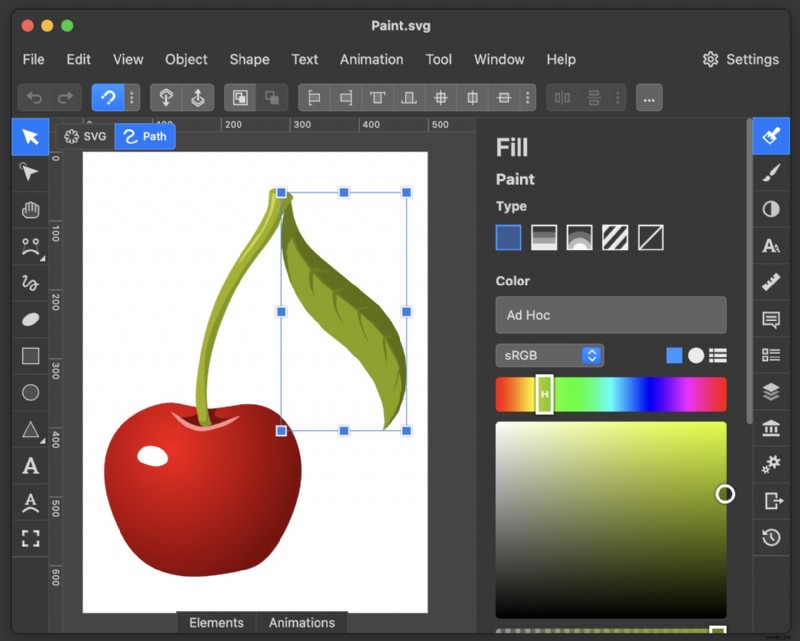Select the Path breadcrumb above the canvas

145,136
